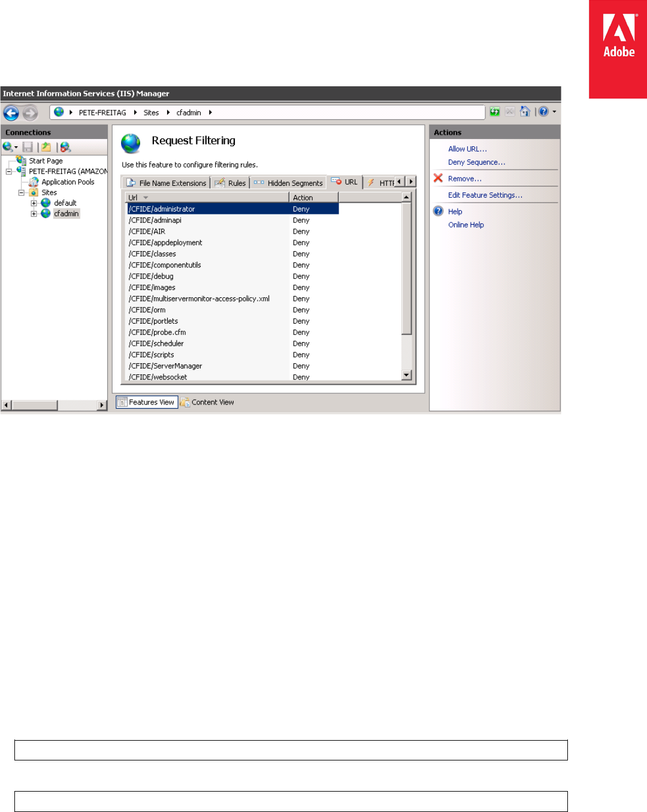The height and width of the screenshot is (812, 647).
Task: Select the /CFIDE/scheduler row
Action: [232, 343]
